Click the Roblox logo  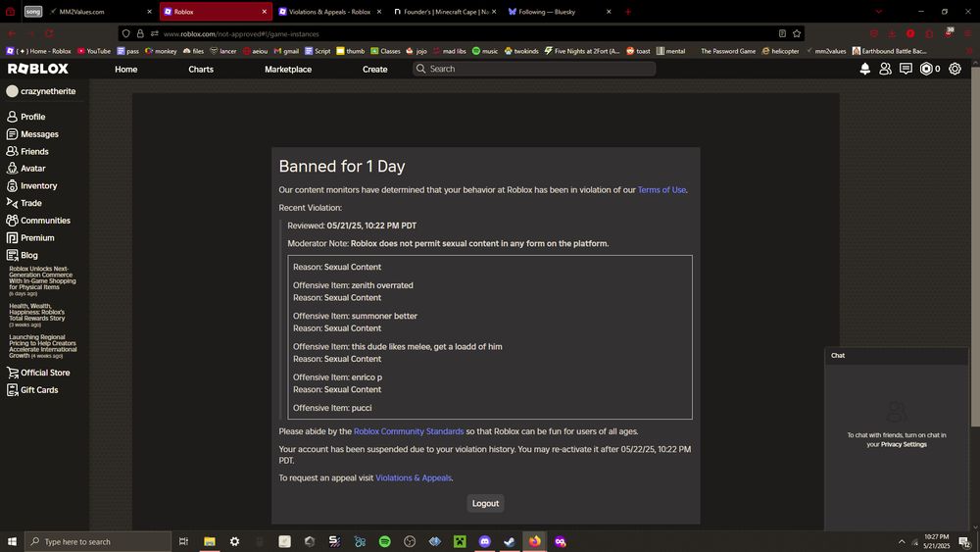38,69
